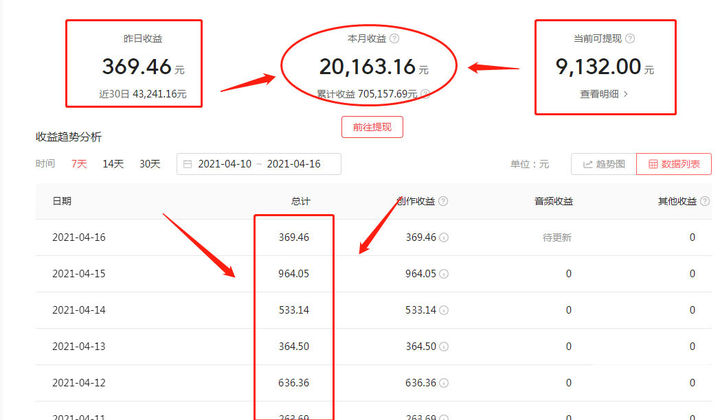This screenshot has width=720, height=420.
Task: Open help icon next to 创作收益 header
Action: tap(443, 201)
